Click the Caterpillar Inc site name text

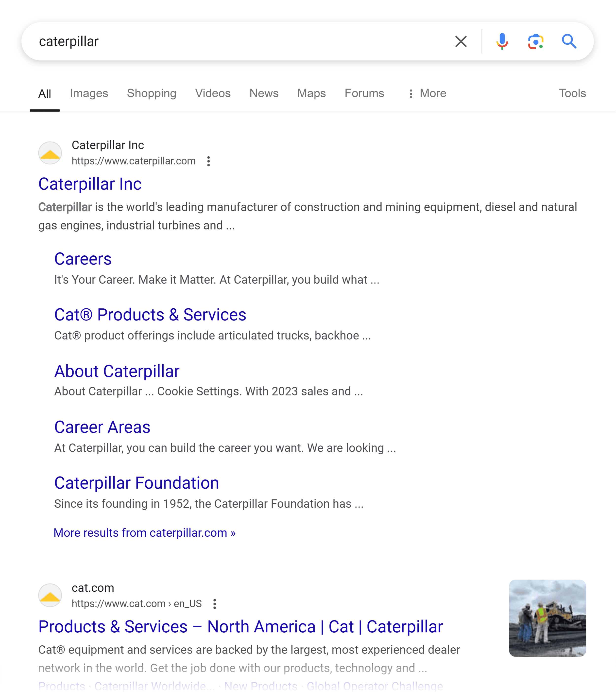[108, 145]
